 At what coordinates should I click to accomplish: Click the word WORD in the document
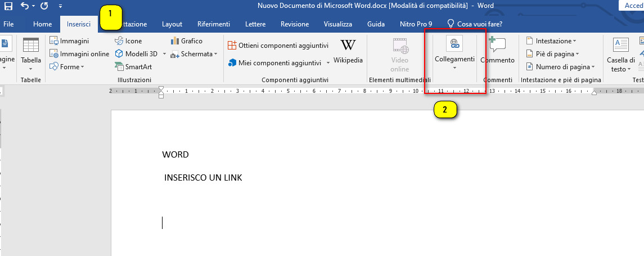click(175, 155)
